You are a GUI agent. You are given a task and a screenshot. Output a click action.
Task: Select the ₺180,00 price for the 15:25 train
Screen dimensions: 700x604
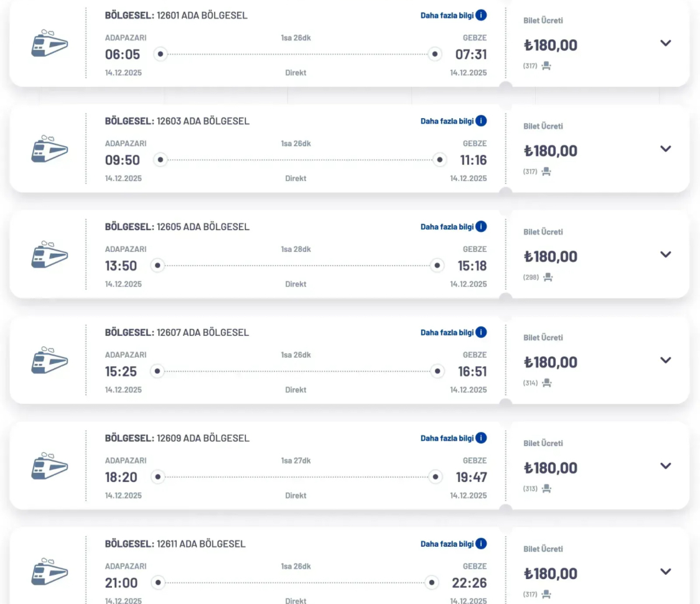pyautogui.click(x=551, y=362)
